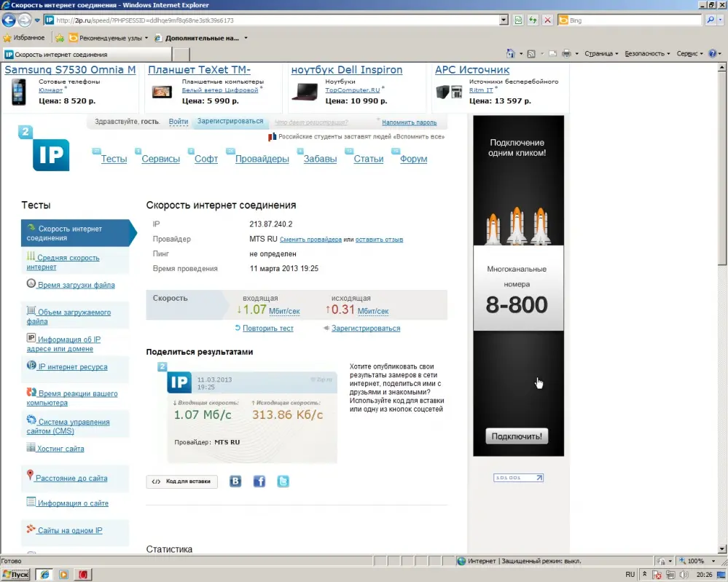Click the browser Back arrow button
Viewport: 728px width, 582px height.
click(8, 20)
